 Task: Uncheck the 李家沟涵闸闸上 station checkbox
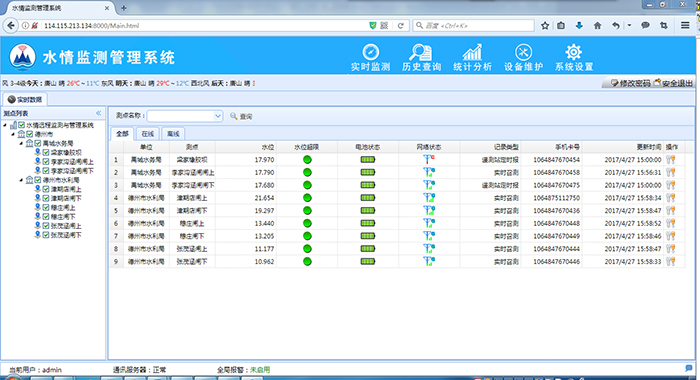point(46,162)
